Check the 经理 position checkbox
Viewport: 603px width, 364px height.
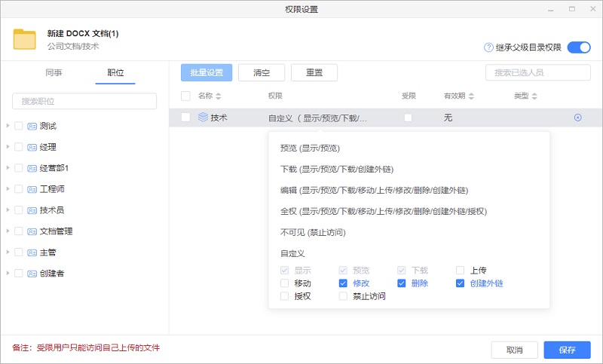(18, 146)
